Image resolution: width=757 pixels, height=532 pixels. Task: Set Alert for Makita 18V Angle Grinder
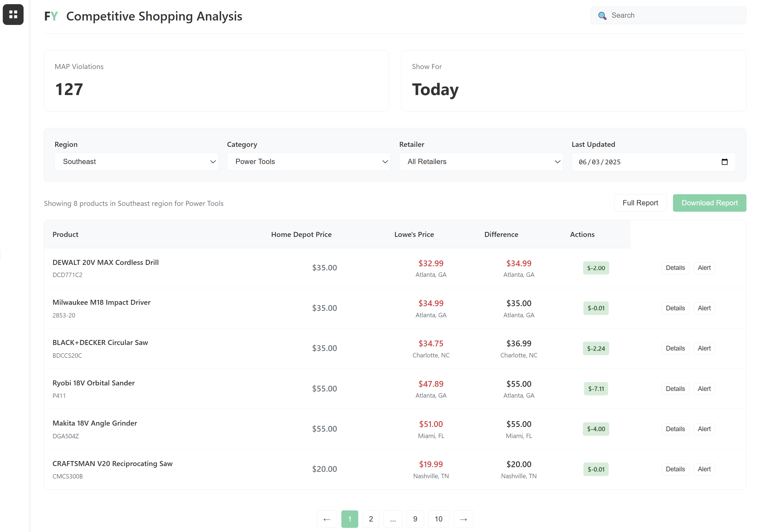coord(704,429)
